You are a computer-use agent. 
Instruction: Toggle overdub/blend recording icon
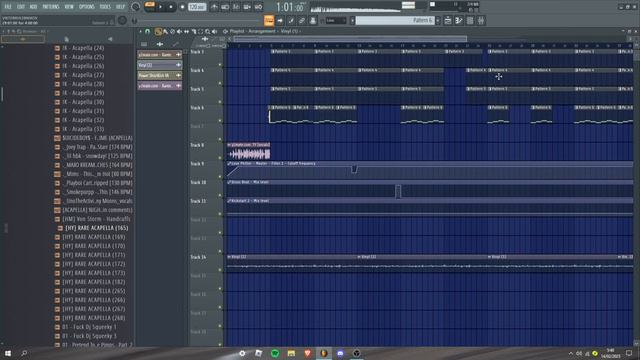(x=247, y=7)
